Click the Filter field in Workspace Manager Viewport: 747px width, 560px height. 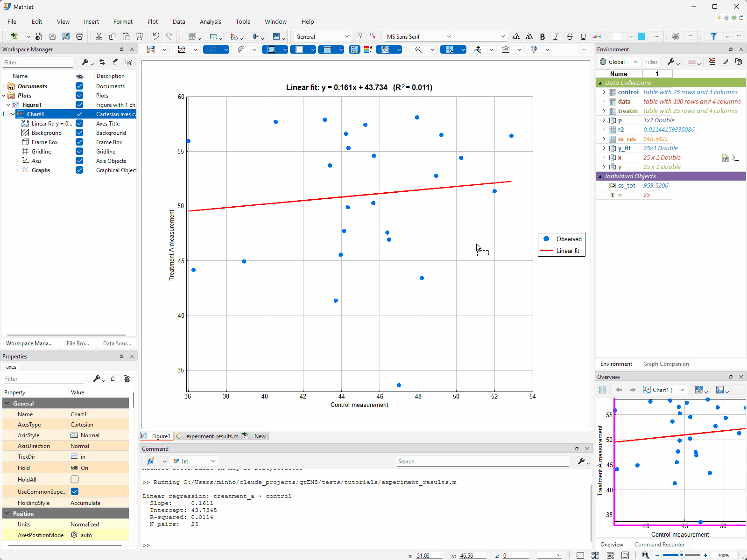(38, 63)
